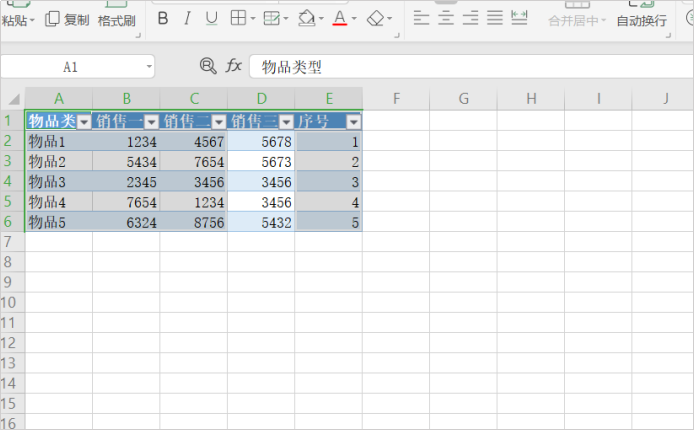
Task: Click distributed alignment icon
Action: click(x=519, y=18)
